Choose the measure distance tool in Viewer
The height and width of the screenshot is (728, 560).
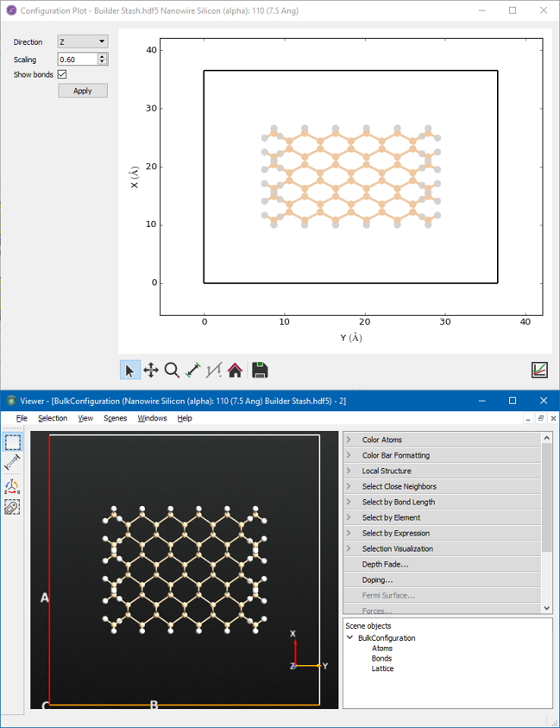pyautogui.click(x=13, y=464)
